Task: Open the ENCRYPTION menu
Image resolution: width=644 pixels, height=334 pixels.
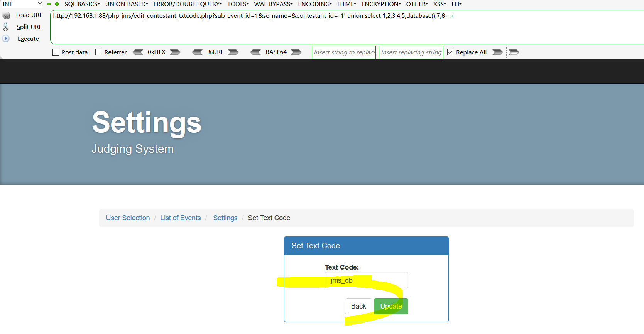Action: (x=381, y=4)
